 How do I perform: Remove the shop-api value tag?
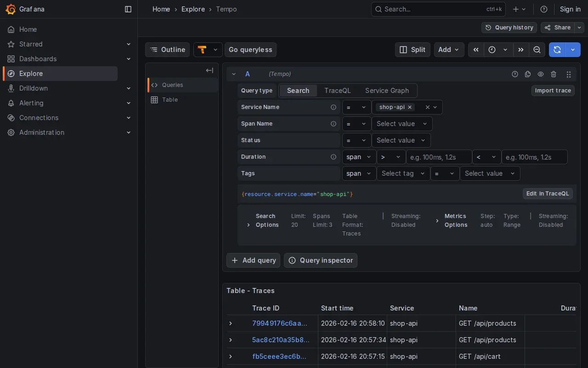(409, 107)
